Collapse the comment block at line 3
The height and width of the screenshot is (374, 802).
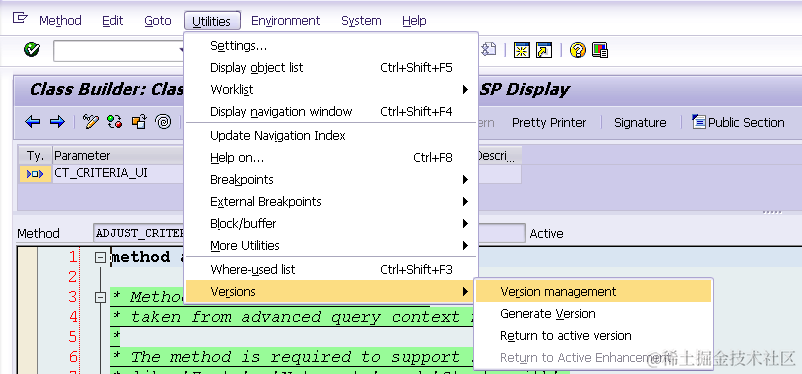coord(101,297)
